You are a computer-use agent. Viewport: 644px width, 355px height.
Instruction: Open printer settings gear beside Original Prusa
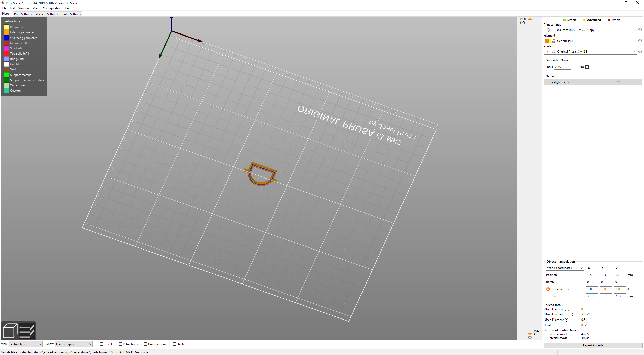(640, 51)
